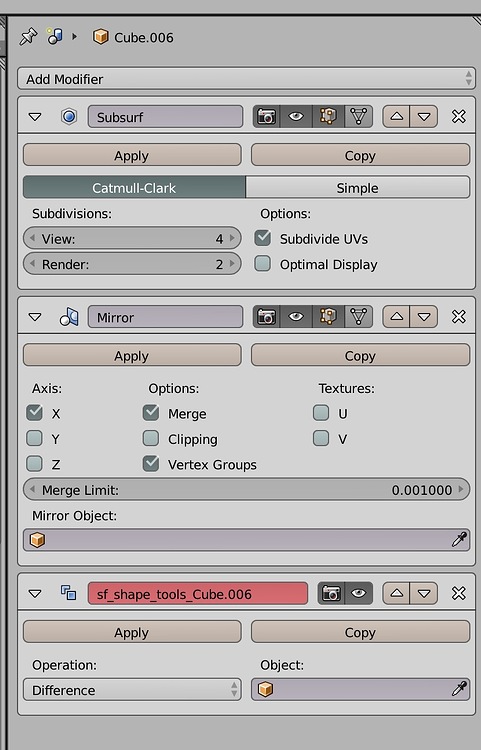Enable Optimal Display option
The height and width of the screenshot is (750, 481).
point(263,264)
